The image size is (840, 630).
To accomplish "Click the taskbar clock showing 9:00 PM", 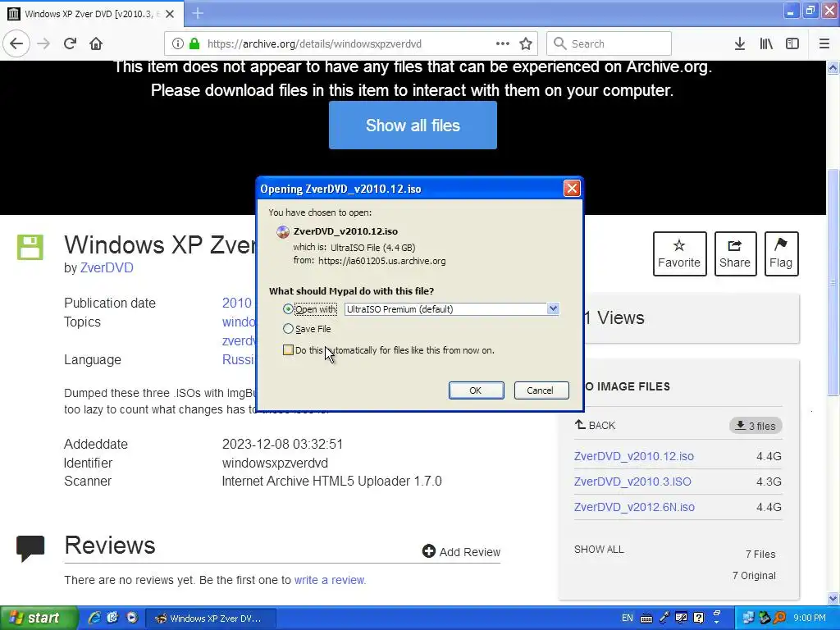I will [x=810, y=619].
